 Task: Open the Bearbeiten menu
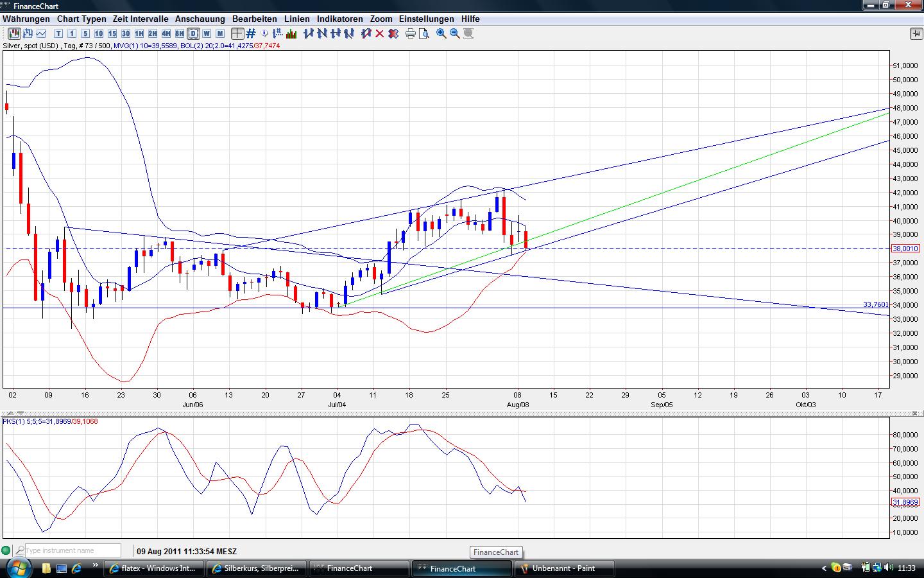(255, 19)
